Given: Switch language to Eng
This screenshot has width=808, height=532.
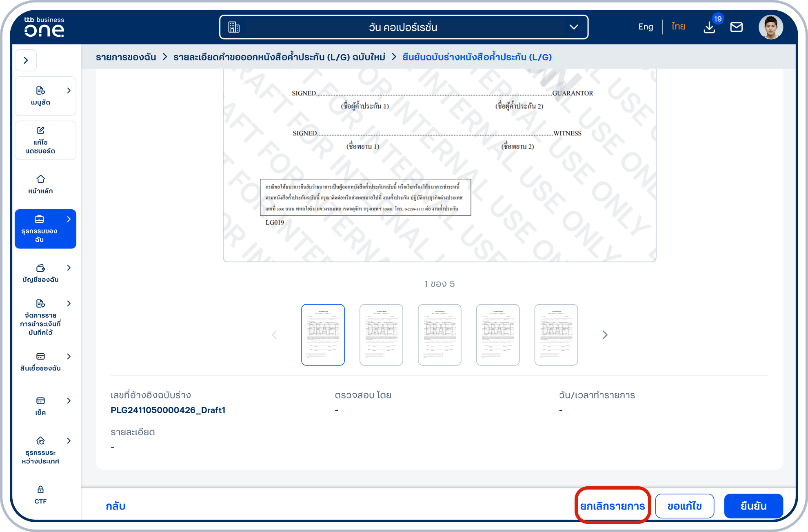Looking at the screenshot, I should tap(645, 27).
